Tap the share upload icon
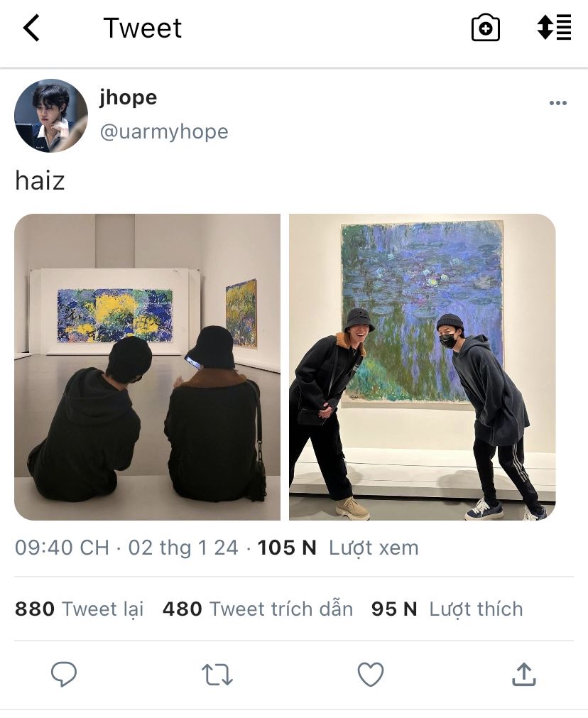 [524, 675]
